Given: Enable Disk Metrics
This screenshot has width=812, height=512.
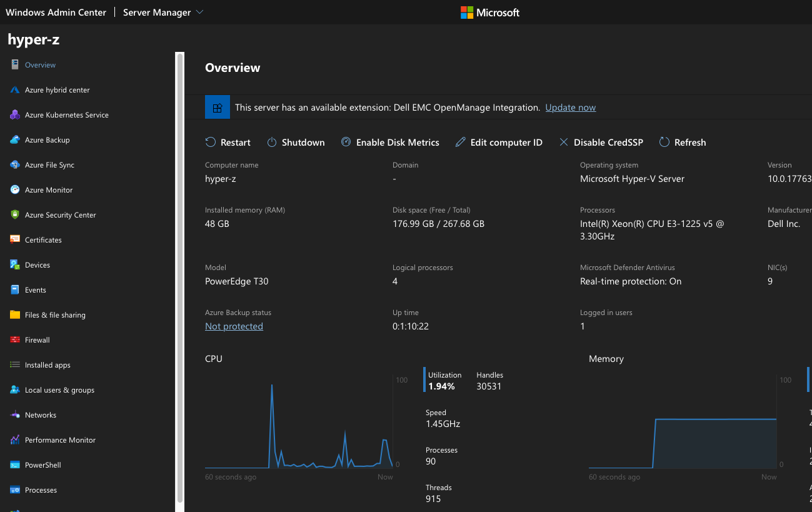Looking at the screenshot, I should click(390, 143).
